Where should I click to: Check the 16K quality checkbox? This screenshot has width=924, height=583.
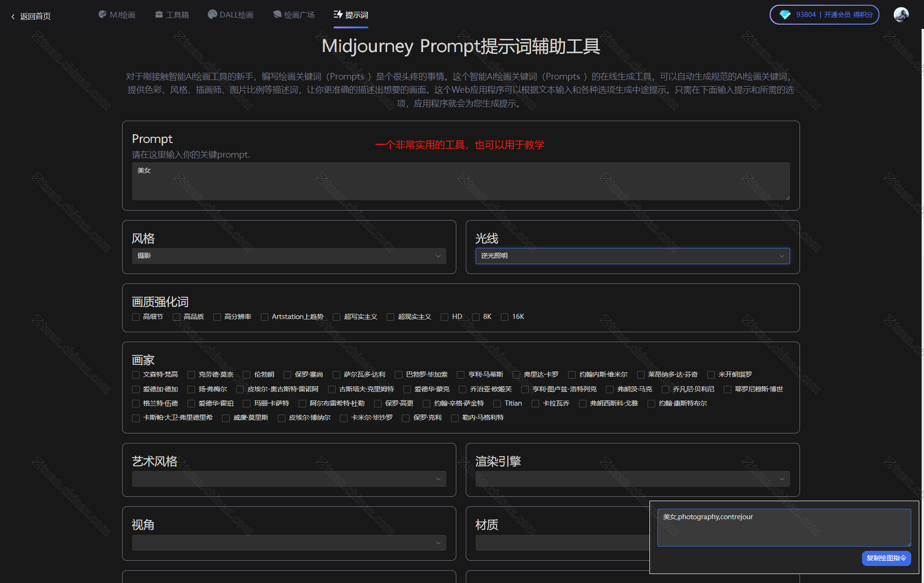coord(505,317)
